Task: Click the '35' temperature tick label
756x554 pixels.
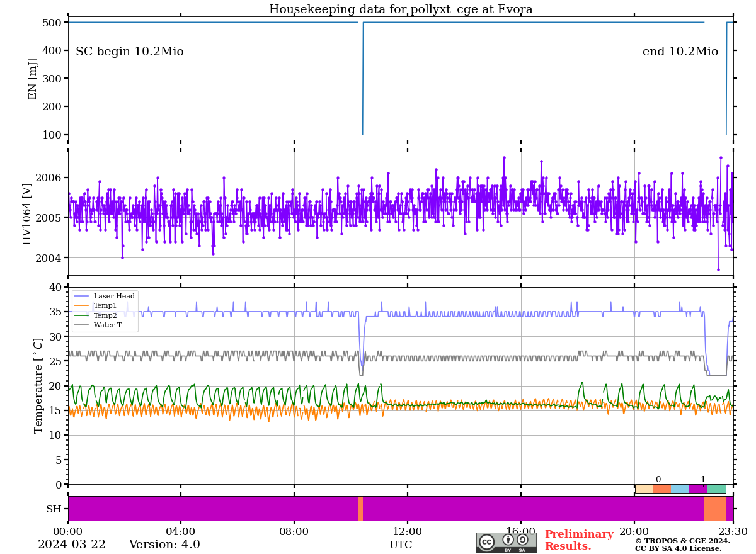Action: click(55, 312)
